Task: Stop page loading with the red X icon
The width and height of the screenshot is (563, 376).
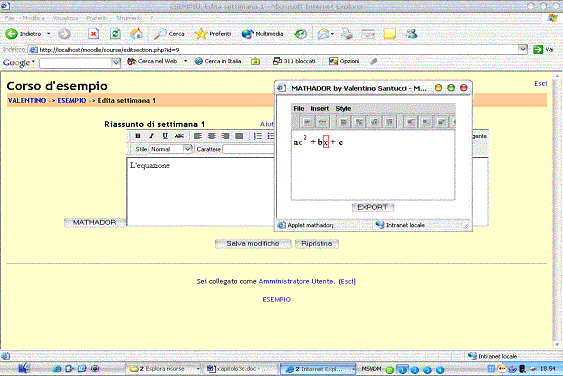Action: click(x=93, y=34)
